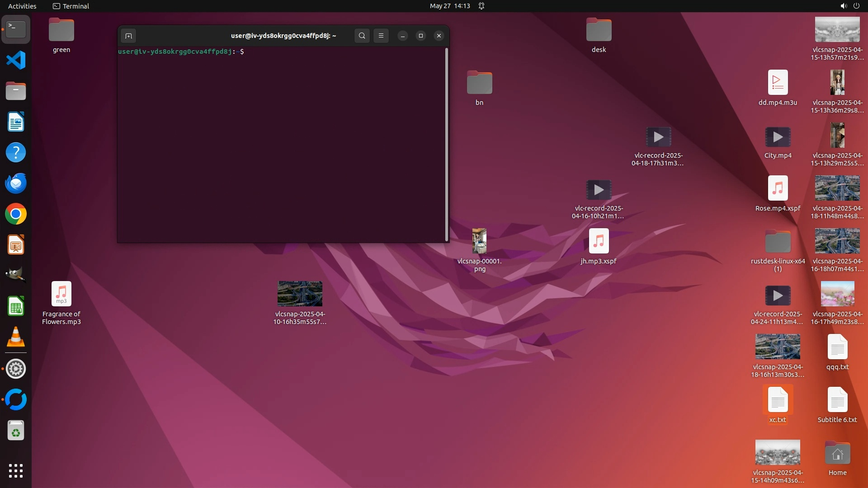The height and width of the screenshot is (488, 868).
Task: Open VLC media player from dock
Action: pyautogui.click(x=16, y=338)
